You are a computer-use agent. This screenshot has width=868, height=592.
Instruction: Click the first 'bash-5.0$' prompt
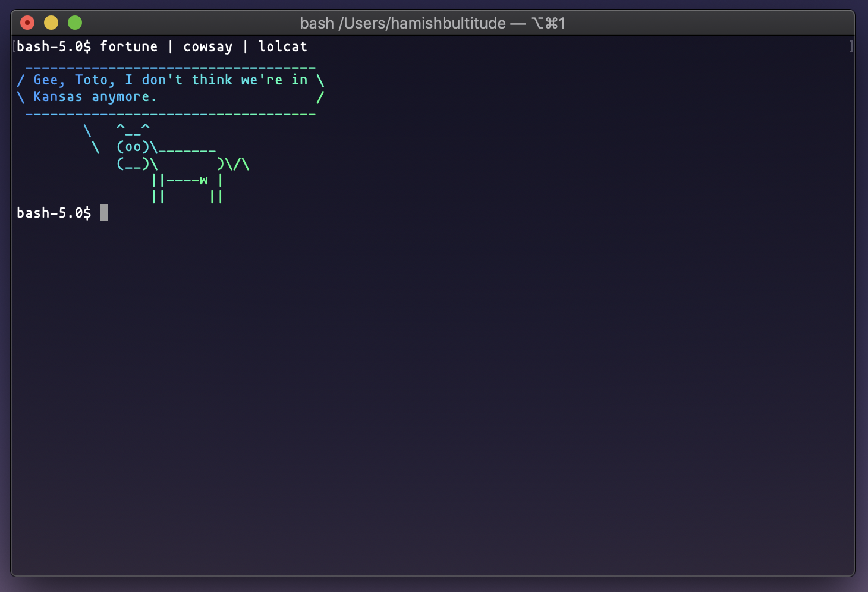54,46
